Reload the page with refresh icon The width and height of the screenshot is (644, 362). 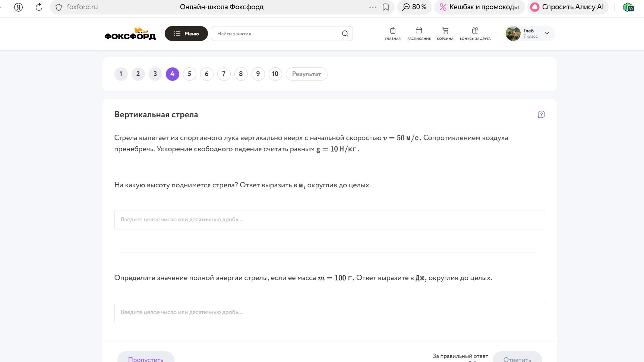pyautogui.click(x=39, y=7)
